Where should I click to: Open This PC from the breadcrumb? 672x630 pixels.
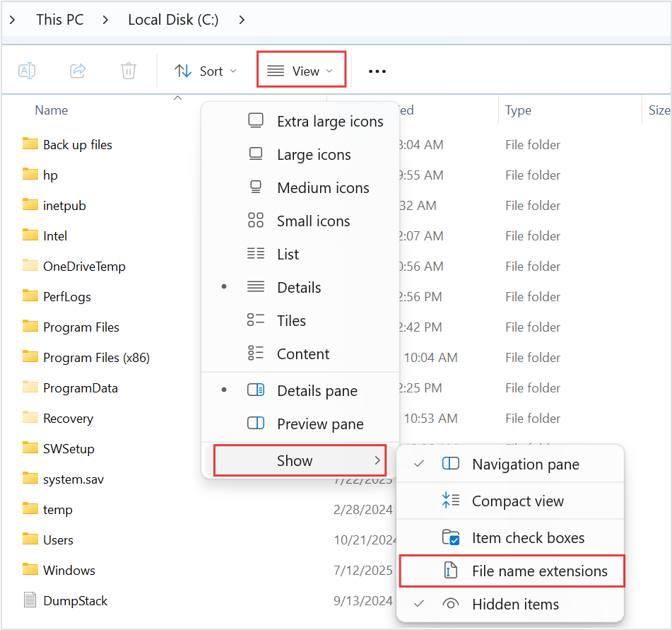[x=59, y=20]
